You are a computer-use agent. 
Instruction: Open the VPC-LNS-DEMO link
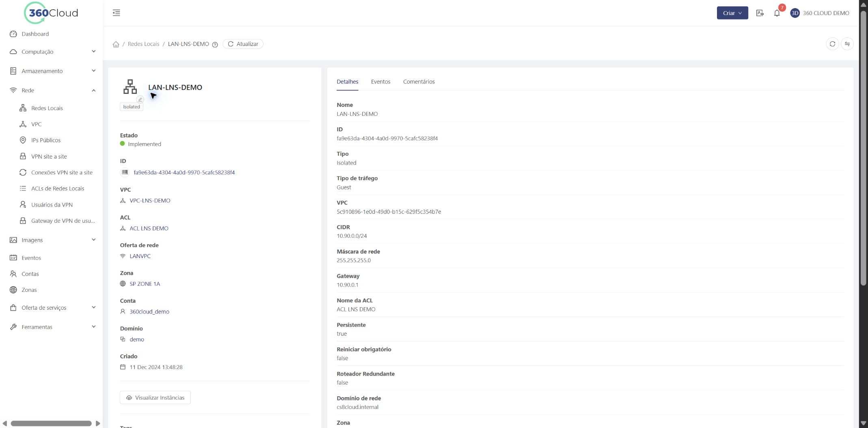(x=150, y=201)
